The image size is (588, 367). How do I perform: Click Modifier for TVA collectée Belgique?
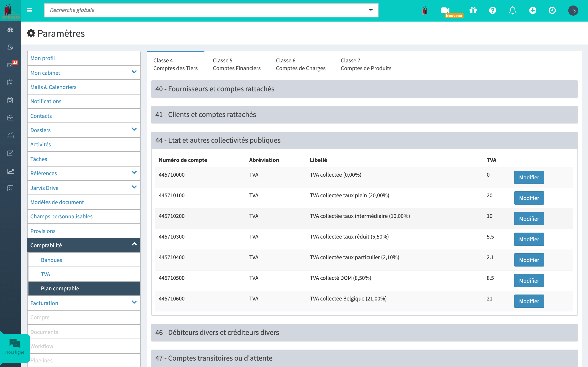[x=528, y=301]
